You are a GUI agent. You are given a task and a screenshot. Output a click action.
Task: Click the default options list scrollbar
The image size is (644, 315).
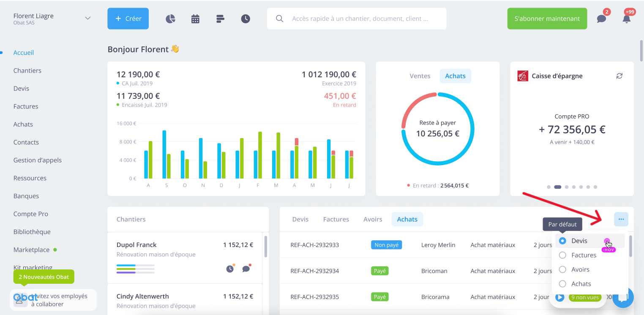point(631,246)
